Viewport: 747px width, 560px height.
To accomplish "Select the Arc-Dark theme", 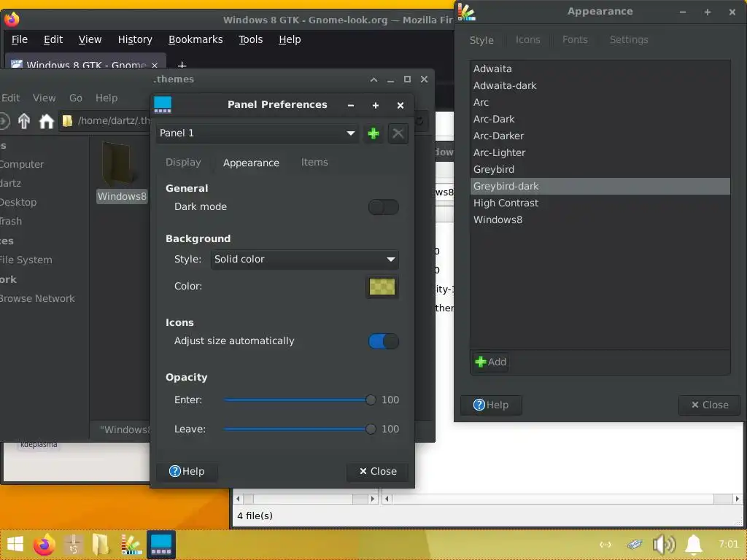I will 600,119.
